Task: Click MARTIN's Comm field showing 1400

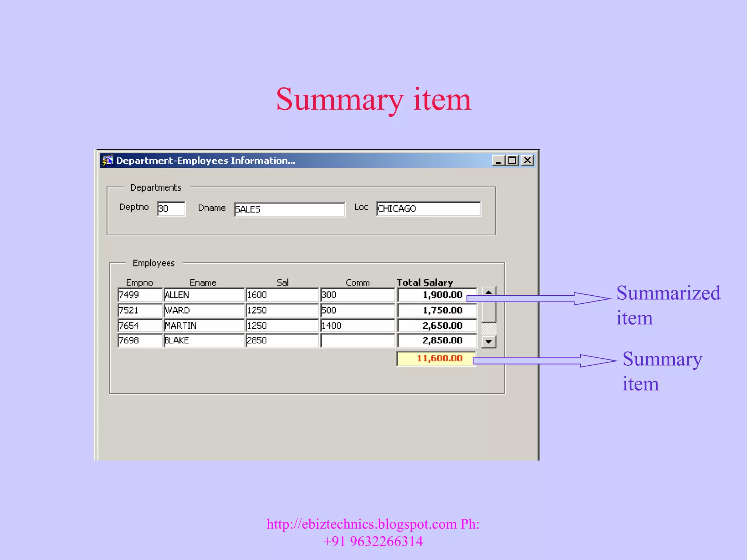Action: click(x=357, y=326)
